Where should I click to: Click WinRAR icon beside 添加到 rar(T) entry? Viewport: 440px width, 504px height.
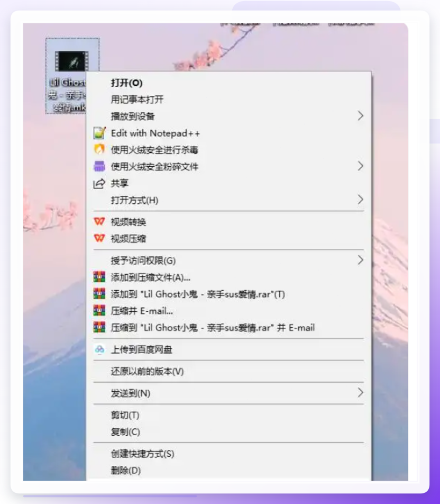[x=99, y=293]
